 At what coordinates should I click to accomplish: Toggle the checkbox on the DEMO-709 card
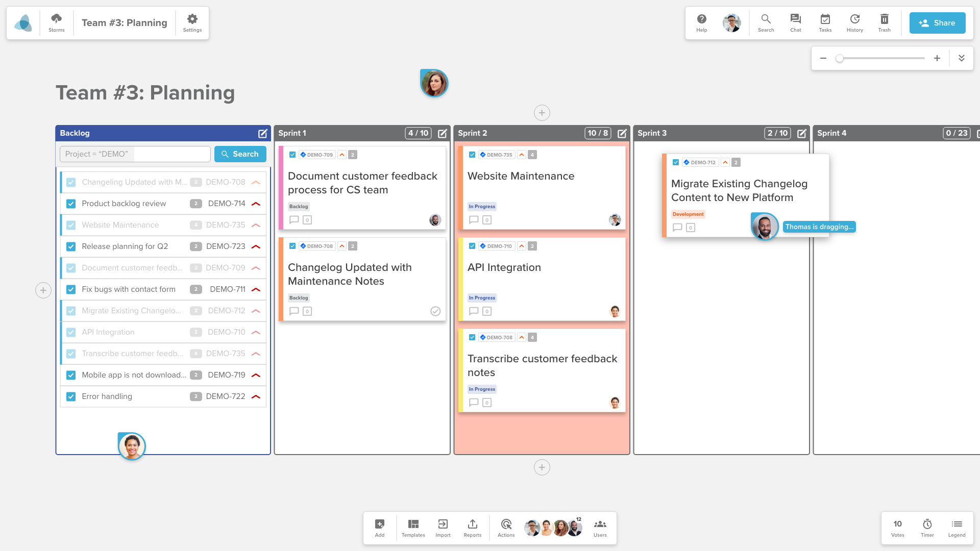(292, 155)
